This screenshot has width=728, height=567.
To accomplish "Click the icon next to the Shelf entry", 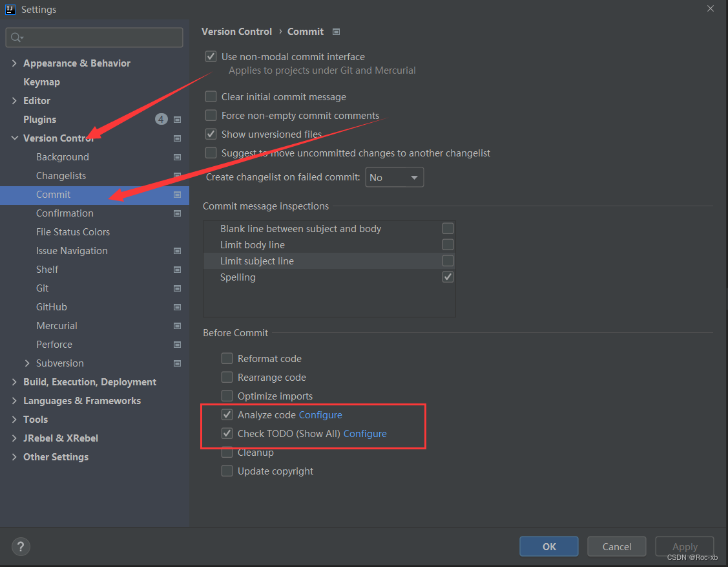I will pyautogui.click(x=177, y=269).
